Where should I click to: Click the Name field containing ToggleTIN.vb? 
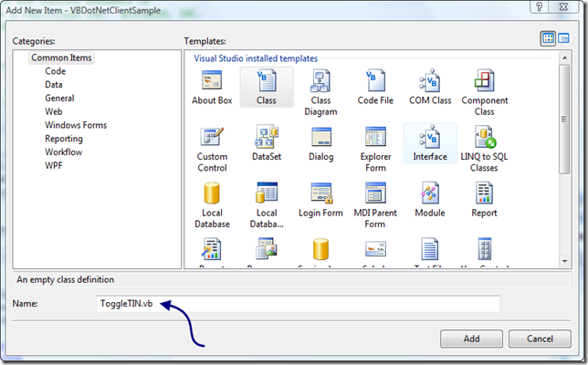coord(299,304)
